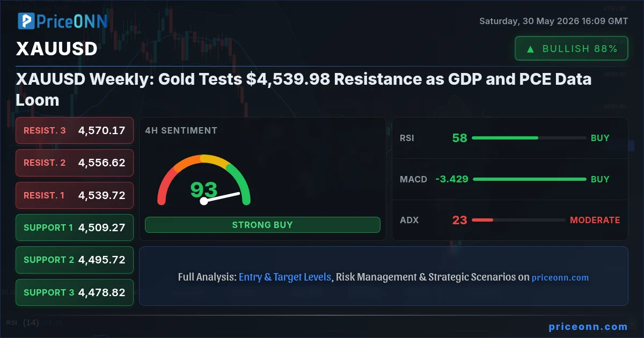644x338 pixels.
Task: Select the SUPPORT 2 level 4,495.72
Action: point(75,260)
